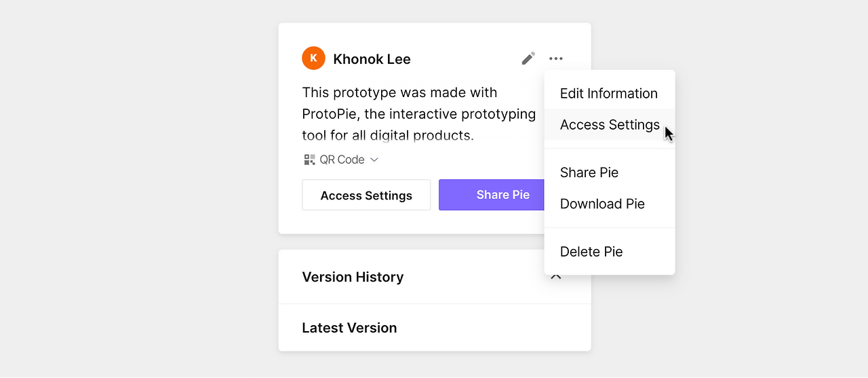Collapse the Version History section chevron
Image resolution: width=868 pixels, height=378 pixels.
click(556, 277)
